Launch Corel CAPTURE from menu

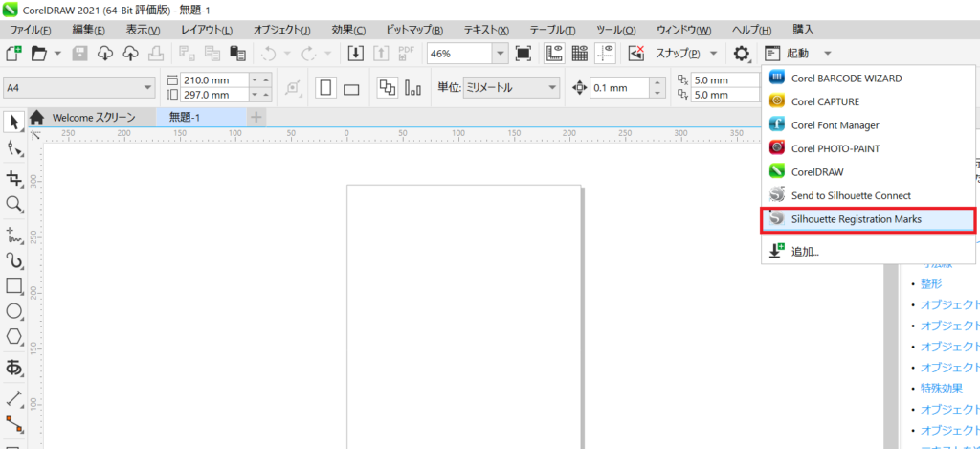pos(868,101)
